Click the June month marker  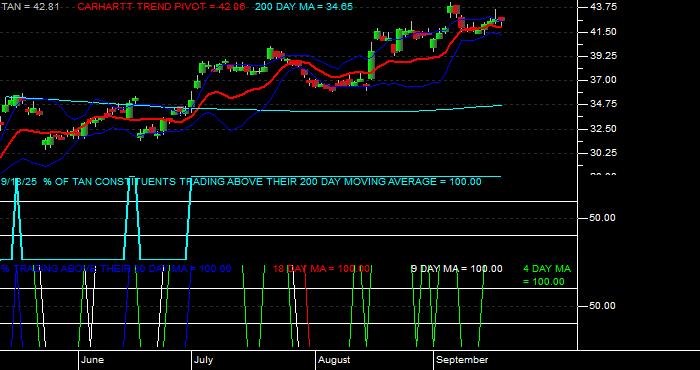(93, 360)
